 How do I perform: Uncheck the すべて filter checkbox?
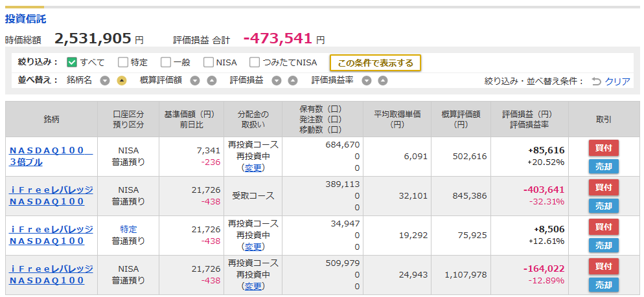point(72,62)
